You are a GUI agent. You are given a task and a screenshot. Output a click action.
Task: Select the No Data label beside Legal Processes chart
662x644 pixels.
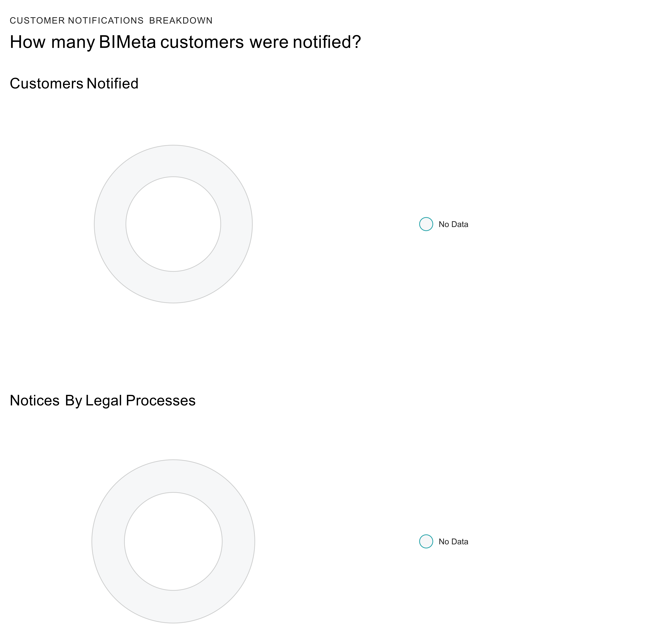coord(453,541)
